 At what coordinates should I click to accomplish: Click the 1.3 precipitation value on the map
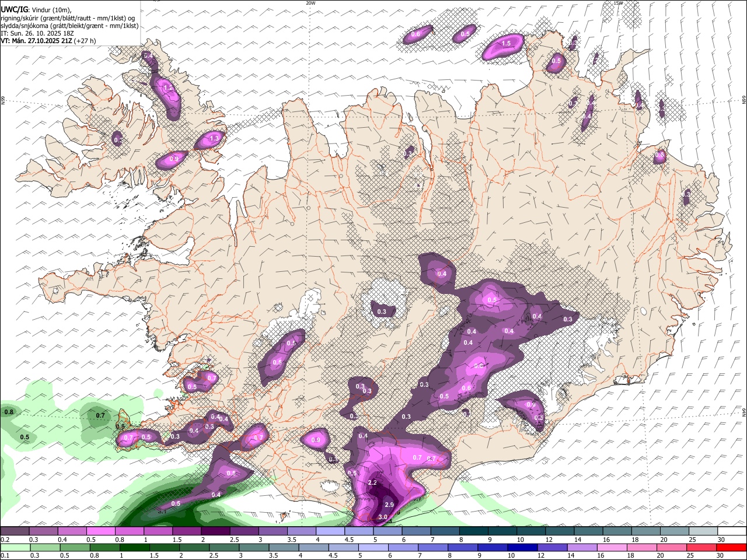click(x=214, y=138)
